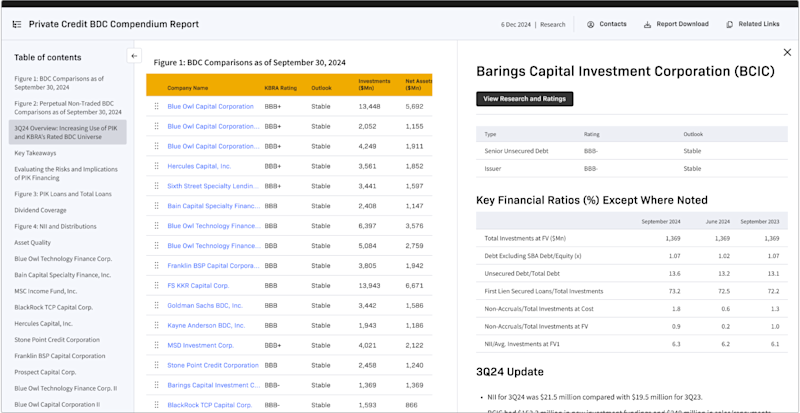Click investments value 13,943
Image resolution: width=800 pixels, height=413 pixels.
pos(369,285)
